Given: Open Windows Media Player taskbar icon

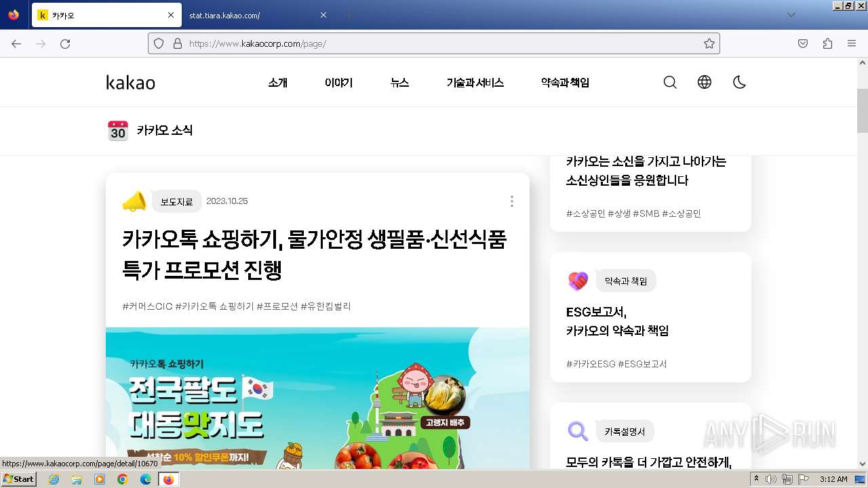Looking at the screenshot, I should [x=100, y=479].
